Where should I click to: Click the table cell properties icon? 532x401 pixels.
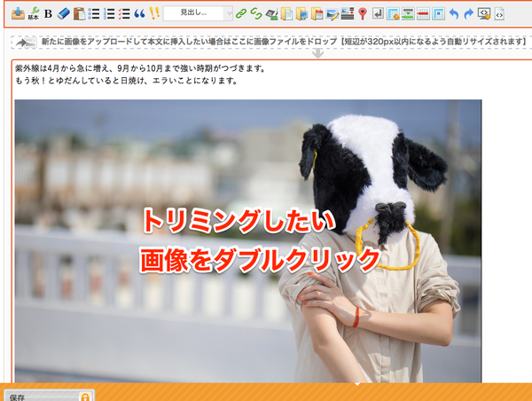pos(438,14)
